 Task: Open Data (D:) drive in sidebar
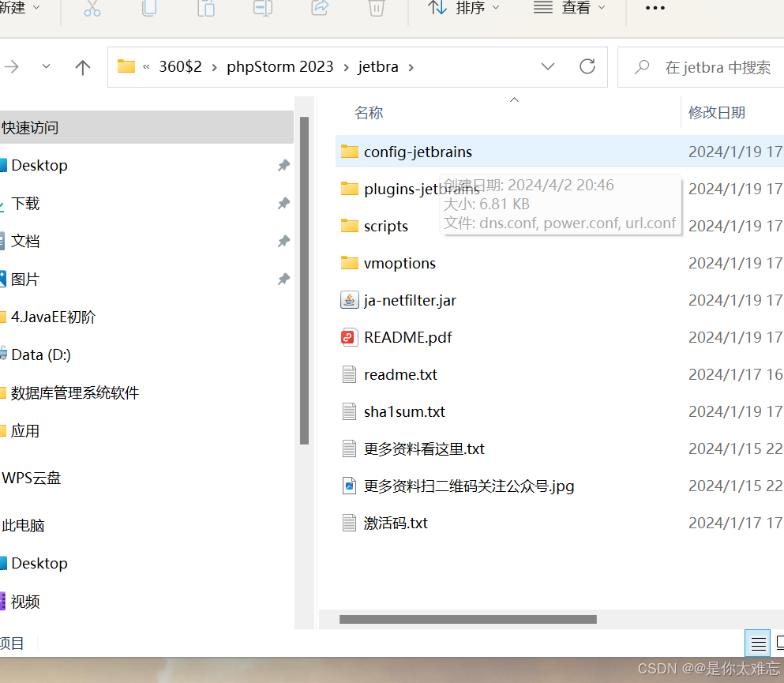(x=40, y=355)
